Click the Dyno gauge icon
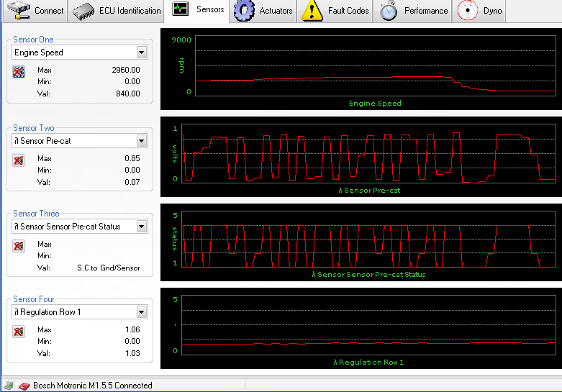Screen dimensions: 562x392 click(x=469, y=10)
